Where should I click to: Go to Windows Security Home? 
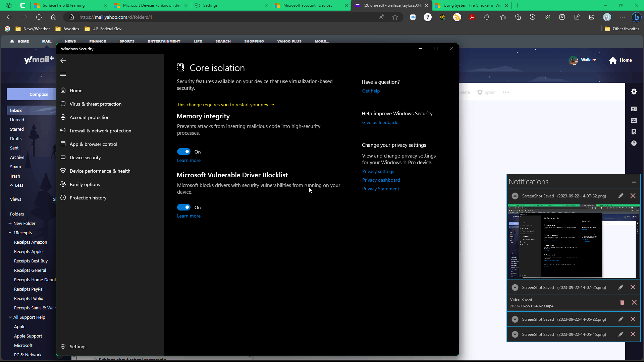[x=76, y=90]
